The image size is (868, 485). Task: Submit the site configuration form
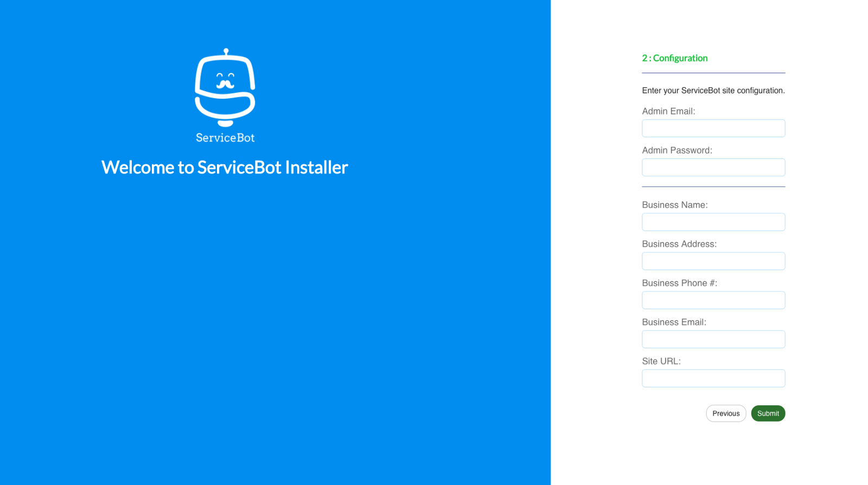pyautogui.click(x=768, y=413)
